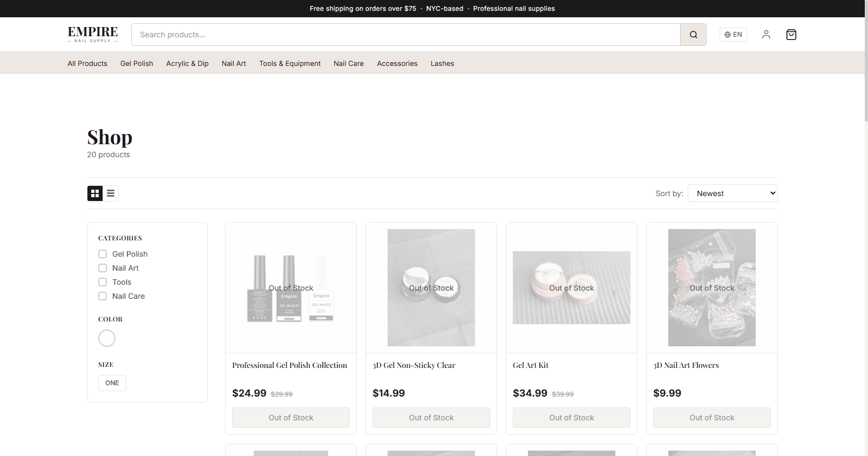This screenshot has height=456, width=868.
Task: Open Gel Polish navigation item
Action: pyautogui.click(x=137, y=63)
